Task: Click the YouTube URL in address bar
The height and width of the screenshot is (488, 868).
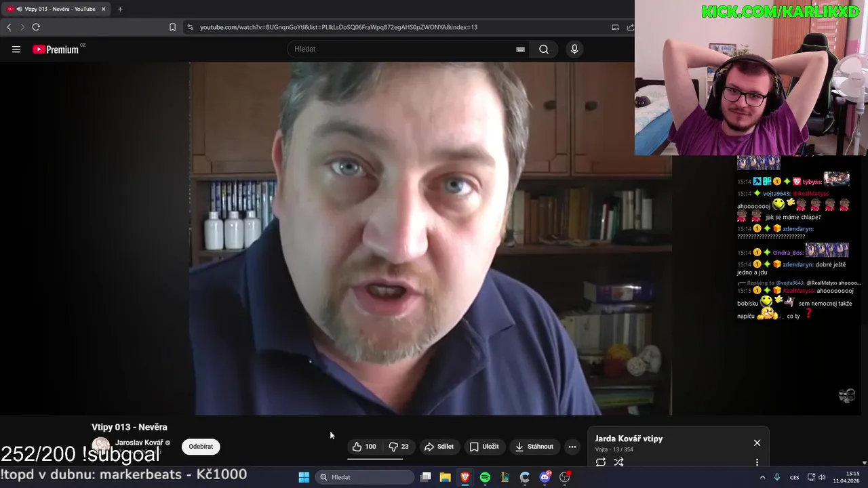Action: [338, 27]
